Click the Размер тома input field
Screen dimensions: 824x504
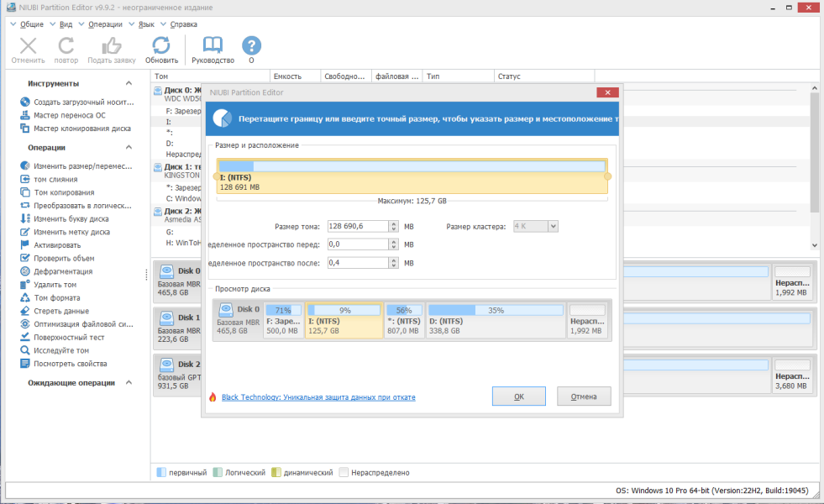click(x=359, y=226)
